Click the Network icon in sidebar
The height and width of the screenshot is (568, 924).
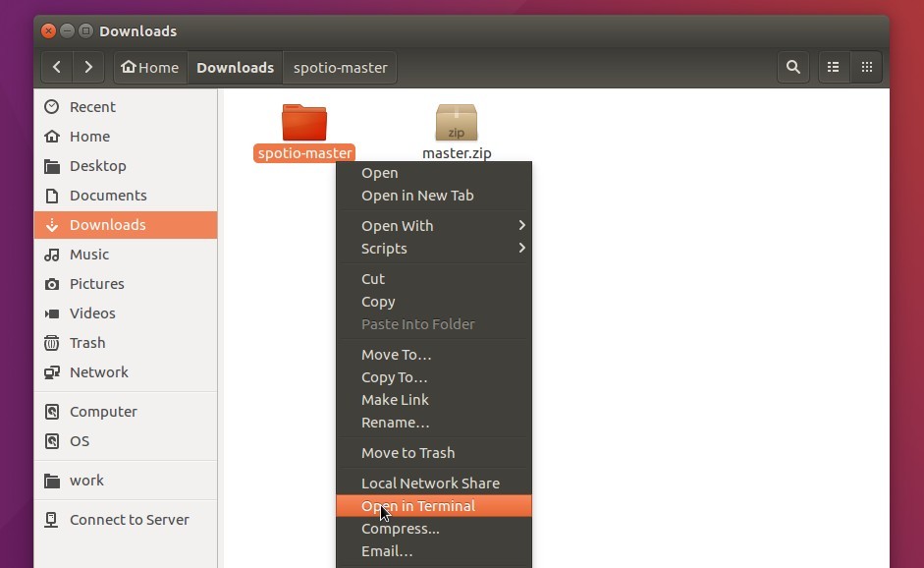click(52, 372)
